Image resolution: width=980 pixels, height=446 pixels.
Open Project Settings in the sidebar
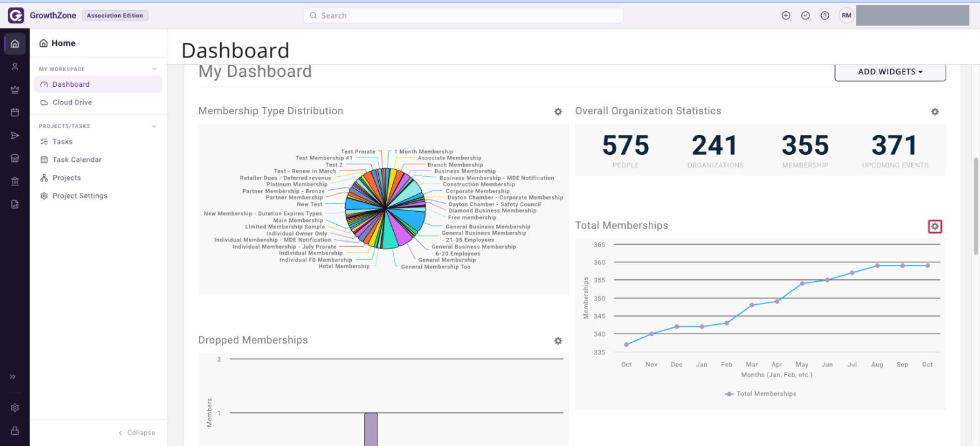[x=98, y=196]
